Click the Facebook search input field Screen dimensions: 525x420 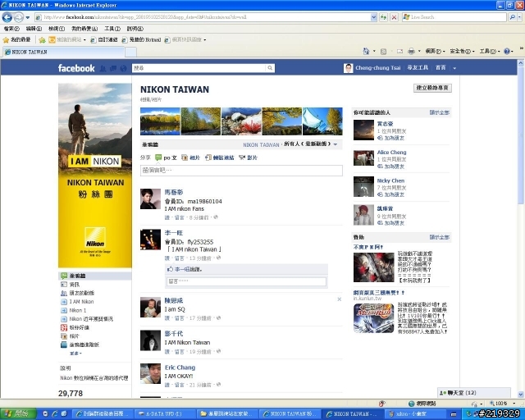click(199, 68)
